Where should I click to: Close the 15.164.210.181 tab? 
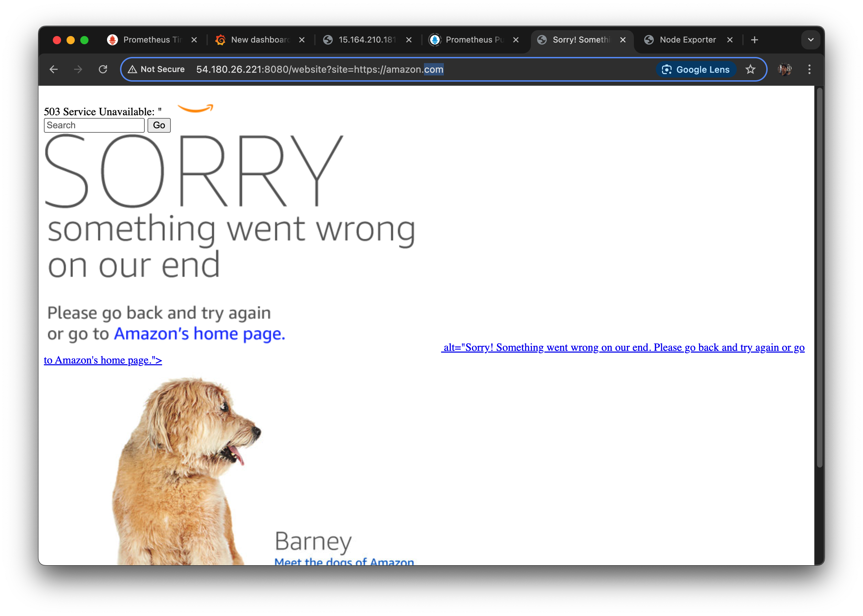pyautogui.click(x=409, y=40)
